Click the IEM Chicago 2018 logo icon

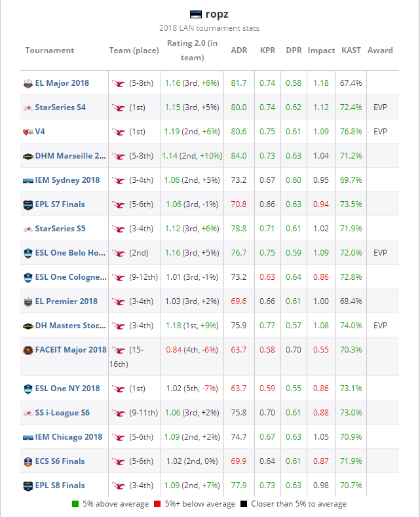[28, 437]
